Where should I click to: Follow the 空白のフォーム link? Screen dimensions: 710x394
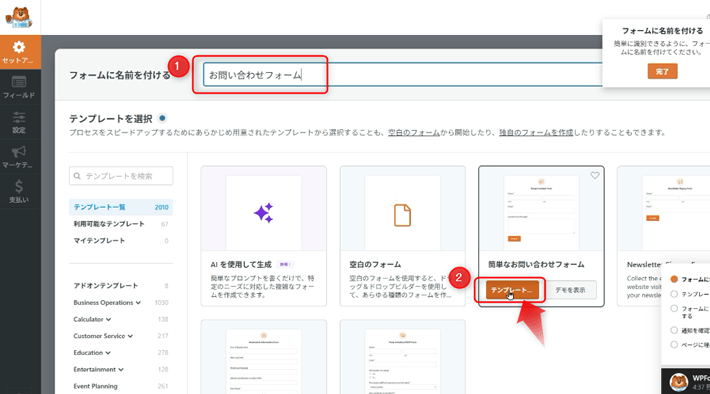tap(414, 132)
